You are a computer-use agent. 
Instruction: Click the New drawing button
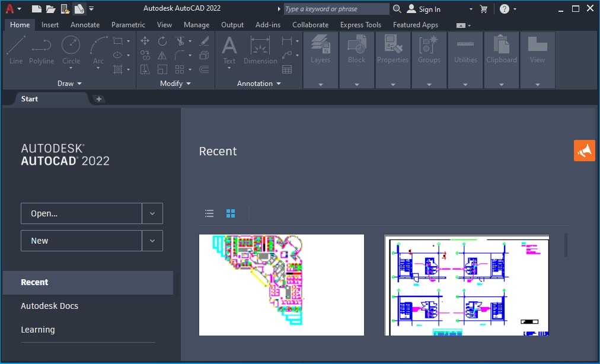81,241
